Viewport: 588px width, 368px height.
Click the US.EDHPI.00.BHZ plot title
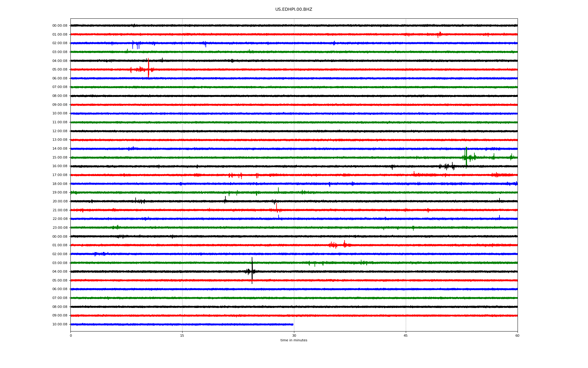click(293, 10)
